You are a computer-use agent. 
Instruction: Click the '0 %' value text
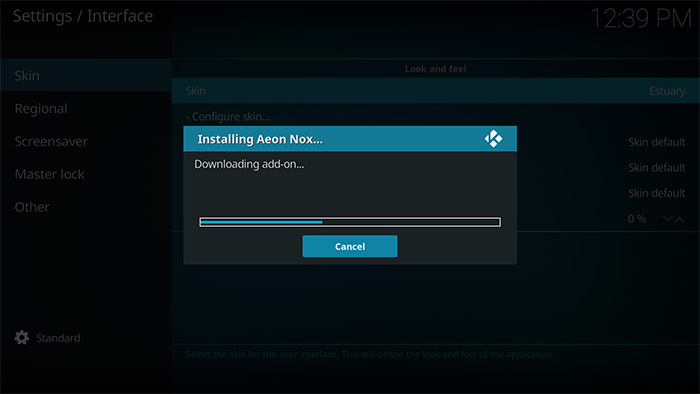pyautogui.click(x=637, y=219)
